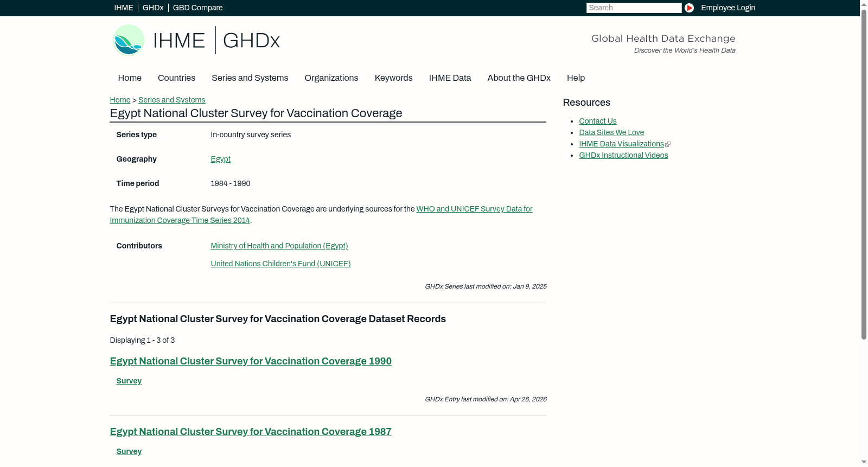Click the scrollbar down arrow

click(x=864, y=463)
